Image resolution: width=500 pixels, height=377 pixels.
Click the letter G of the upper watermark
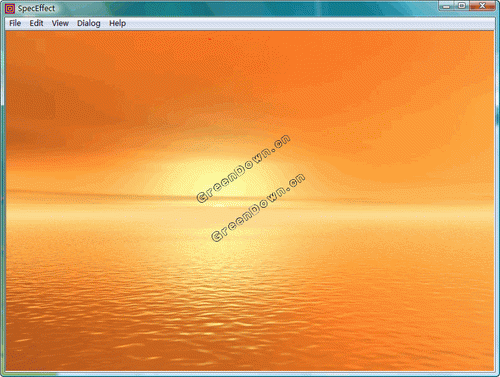pos(202,197)
